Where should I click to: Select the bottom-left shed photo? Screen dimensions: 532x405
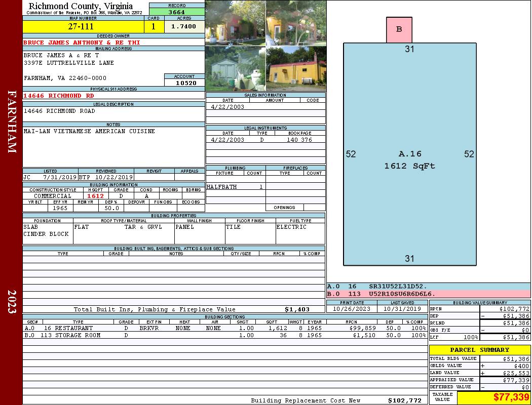coord(235,69)
